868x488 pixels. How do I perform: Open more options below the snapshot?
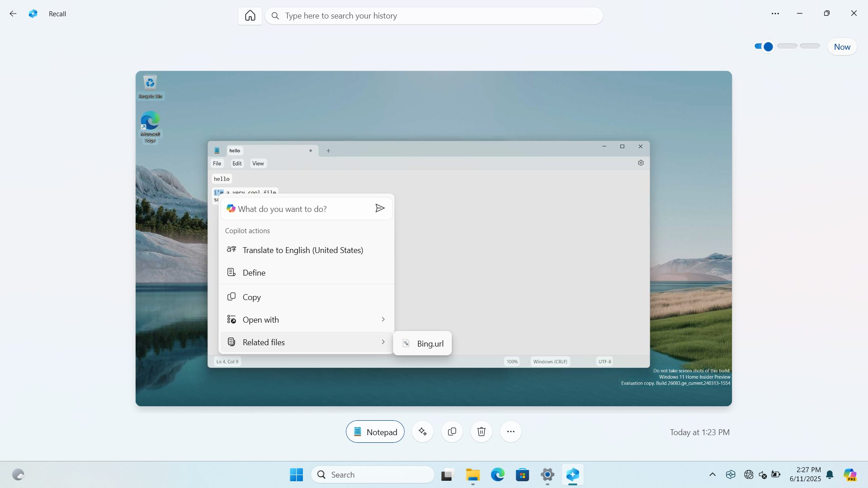[511, 432]
